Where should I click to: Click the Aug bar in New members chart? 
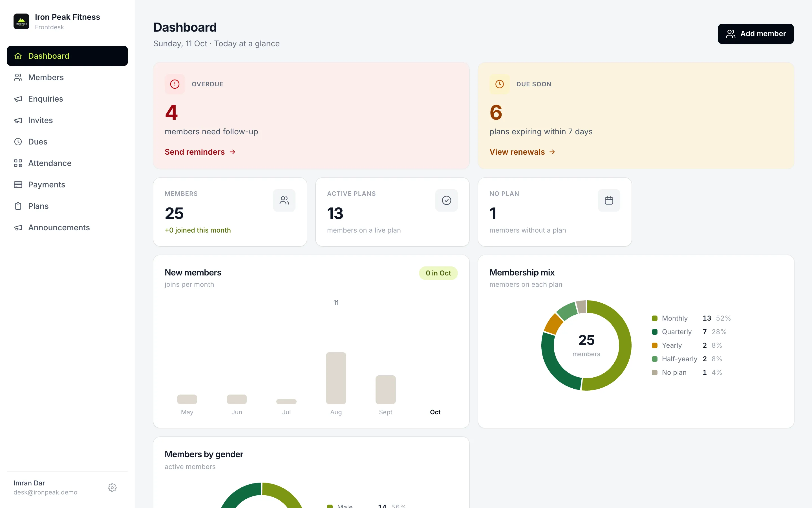click(336, 378)
